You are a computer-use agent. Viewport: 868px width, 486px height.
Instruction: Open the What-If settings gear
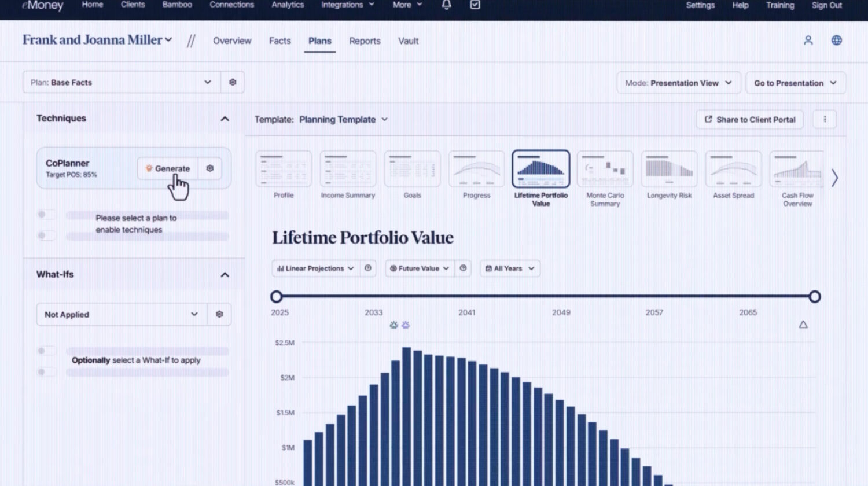(x=219, y=314)
